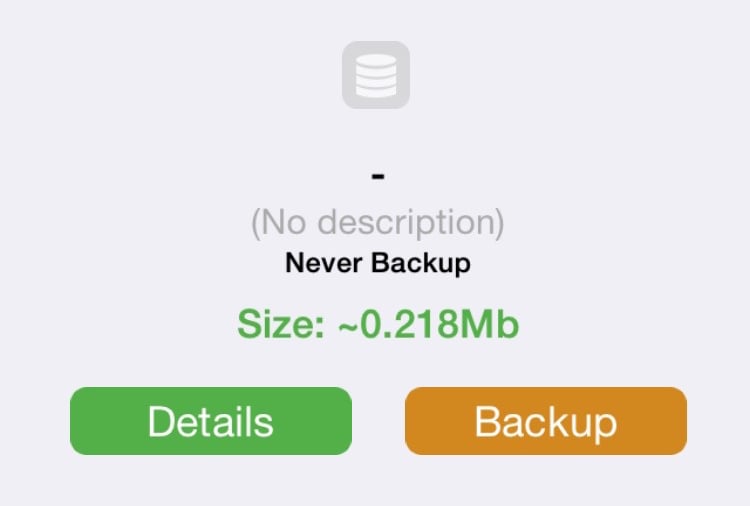The image size is (750, 506).
Task: Open the Details view for this database
Action: click(211, 421)
